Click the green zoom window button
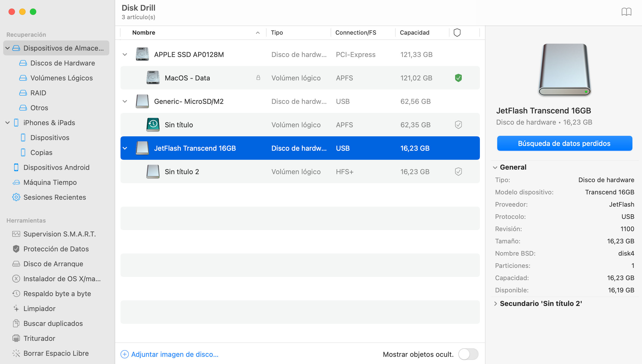 coord(33,12)
